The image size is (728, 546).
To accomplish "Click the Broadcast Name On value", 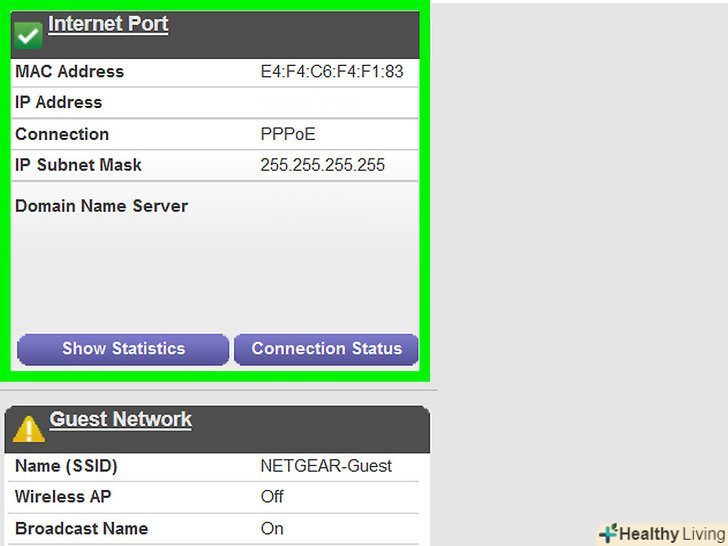I will point(272,528).
